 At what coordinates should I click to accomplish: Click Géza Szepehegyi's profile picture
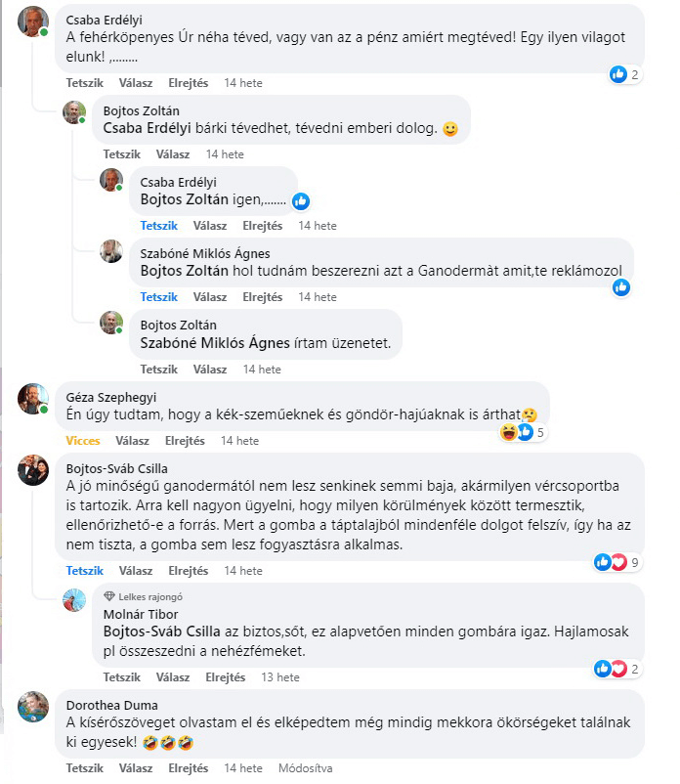point(34,399)
